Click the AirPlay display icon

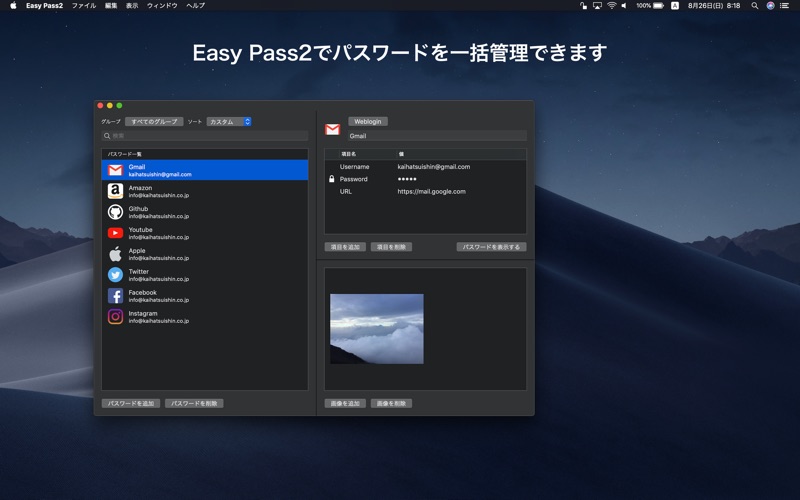[597, 6]
